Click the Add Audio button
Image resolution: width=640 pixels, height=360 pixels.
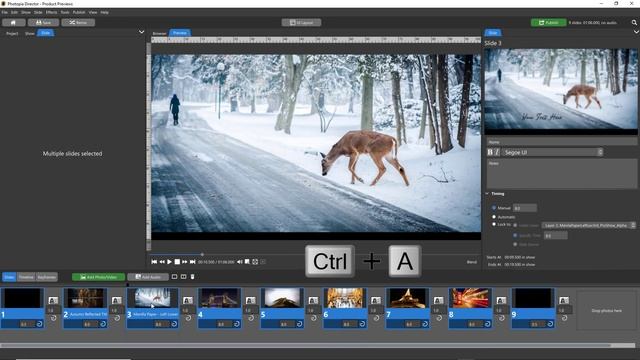(148, 277)
